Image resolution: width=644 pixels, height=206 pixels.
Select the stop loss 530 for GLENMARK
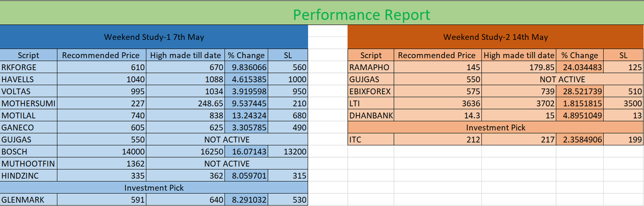[x=288, y=200]
